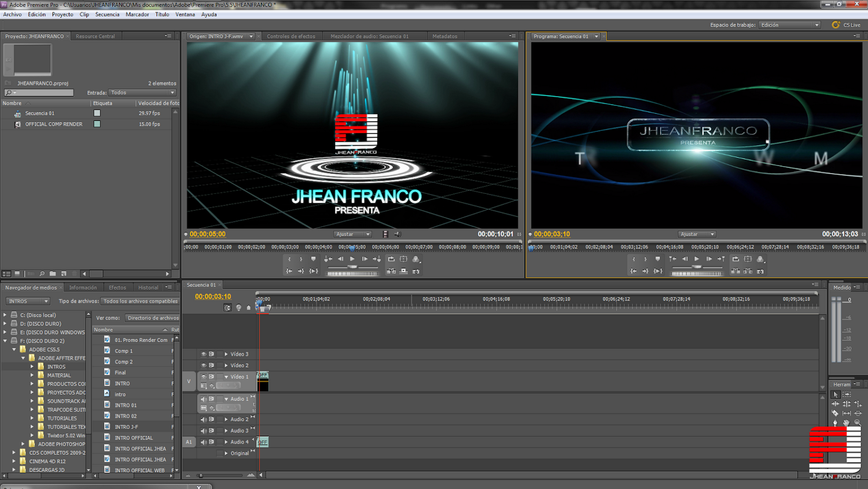
Task: Mute Audio 4 track speaker toggle
Action: [204, 442]
